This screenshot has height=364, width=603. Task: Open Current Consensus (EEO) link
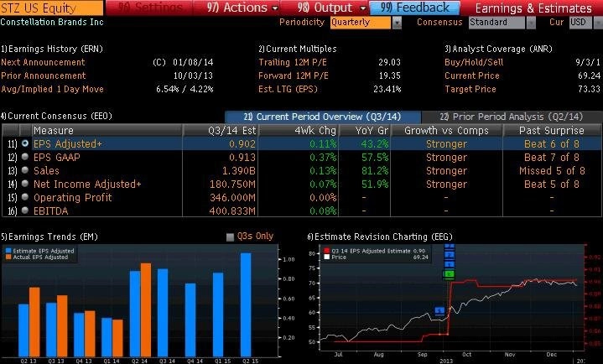pyautogui.click(x=56, y=116)
